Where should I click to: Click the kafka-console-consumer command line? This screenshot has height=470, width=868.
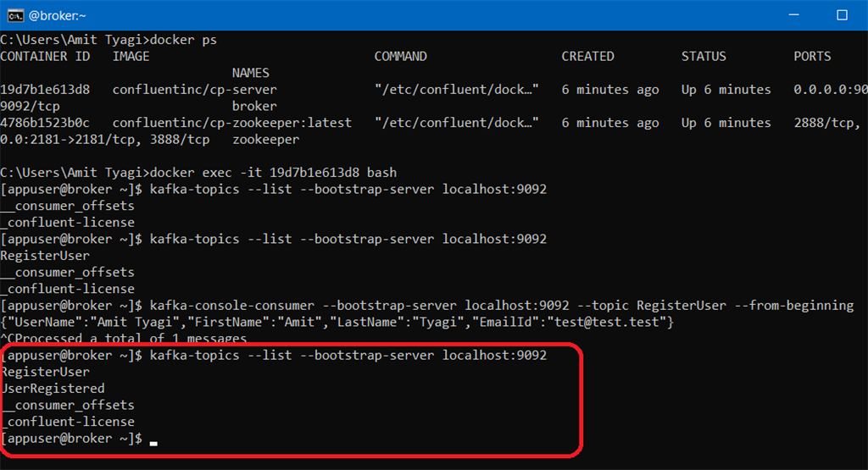(427, 305)
